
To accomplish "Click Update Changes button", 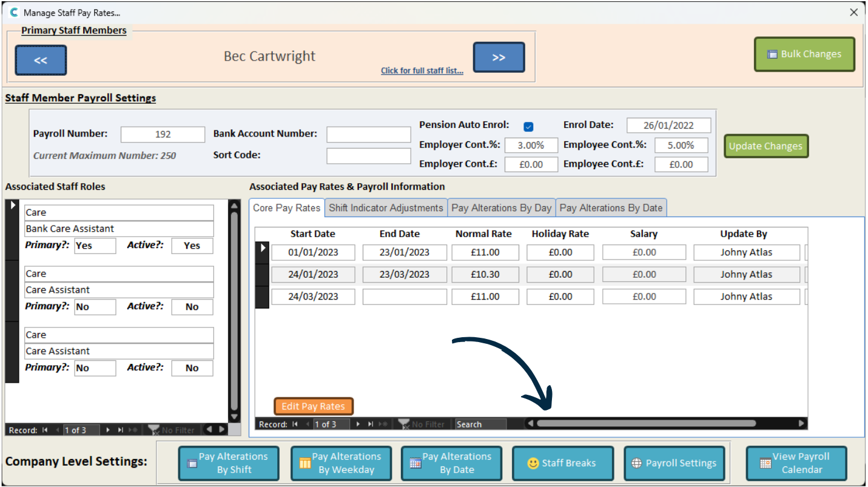I will [765, 146].
